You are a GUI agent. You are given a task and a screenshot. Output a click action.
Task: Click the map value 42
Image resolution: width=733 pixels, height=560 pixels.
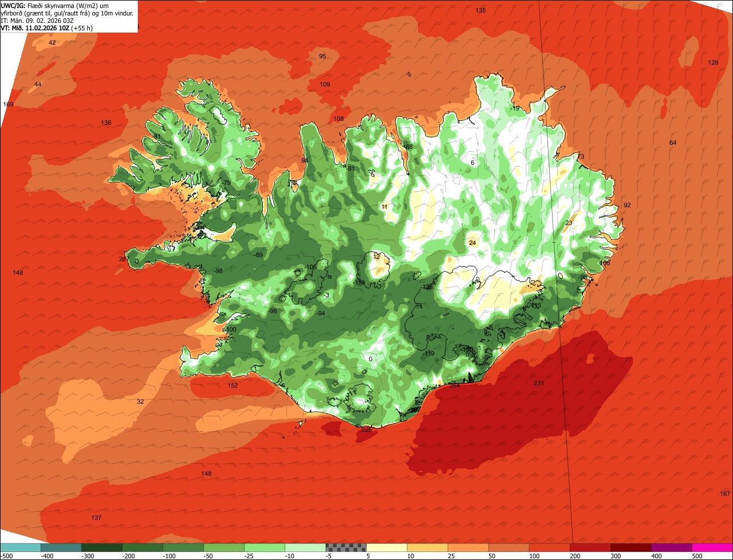(52, 43)
